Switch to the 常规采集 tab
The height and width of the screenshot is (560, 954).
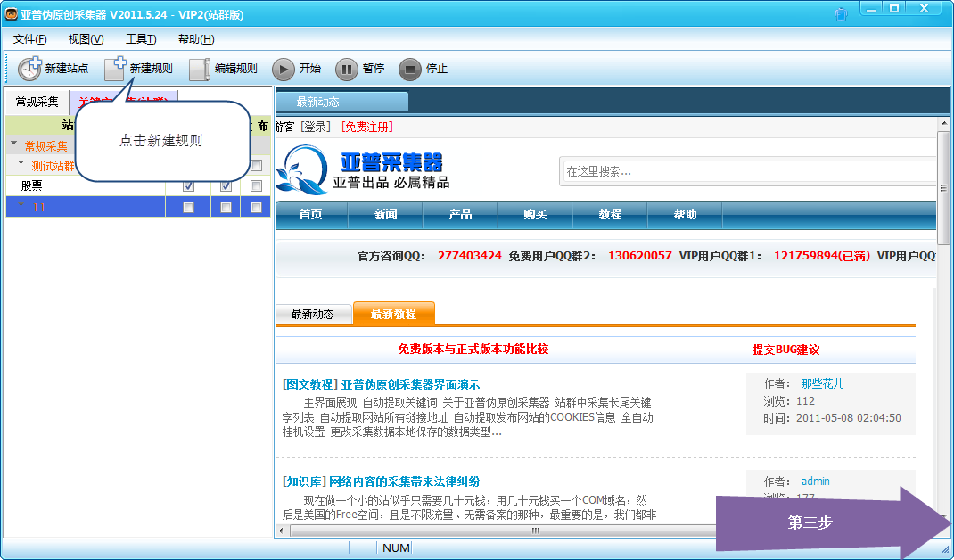click(x=37, y=102)
